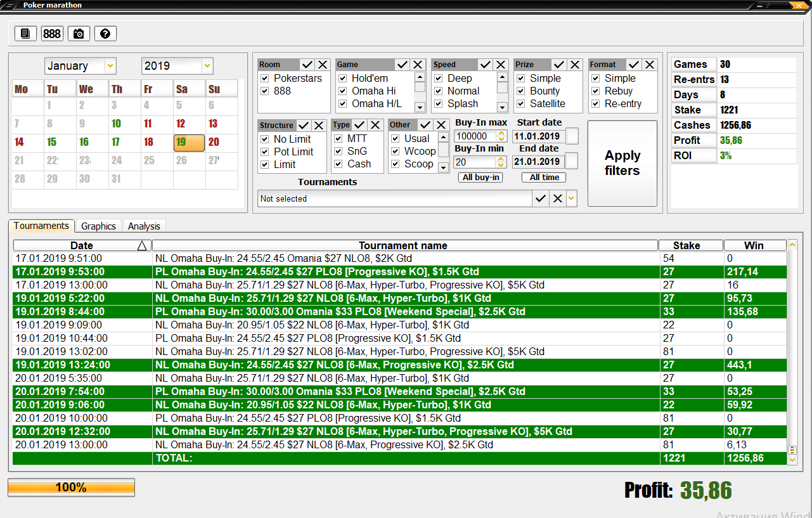
Task: Check all Format filter options
Action: 635,65
